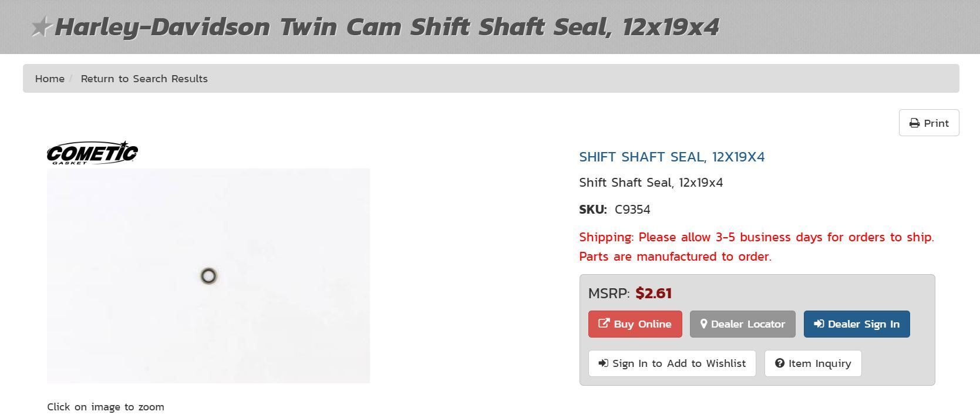Viewport: 980px width, 418px height.
Task: Click the printer icon at top right
Action: (x=914, y=123)
